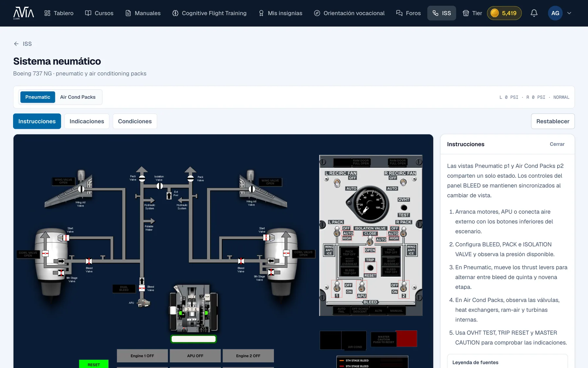Push the OVHT TEST button
588x368 pixels.
404,207
